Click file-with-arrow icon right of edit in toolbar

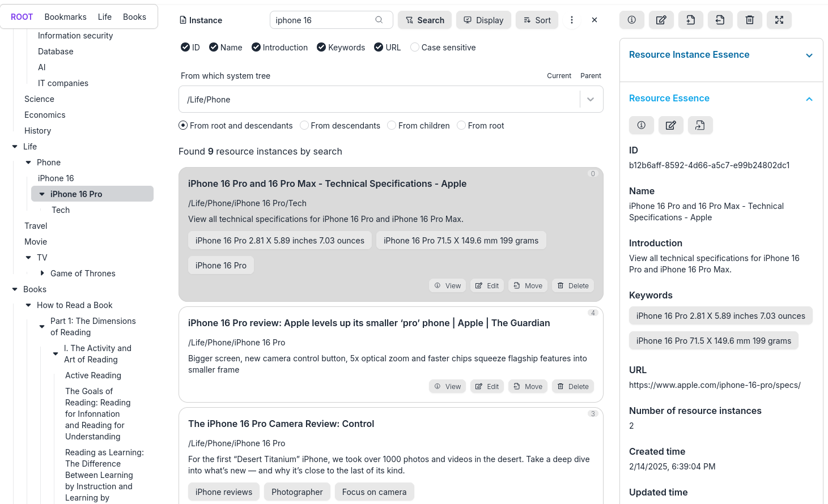coord(690,20)
